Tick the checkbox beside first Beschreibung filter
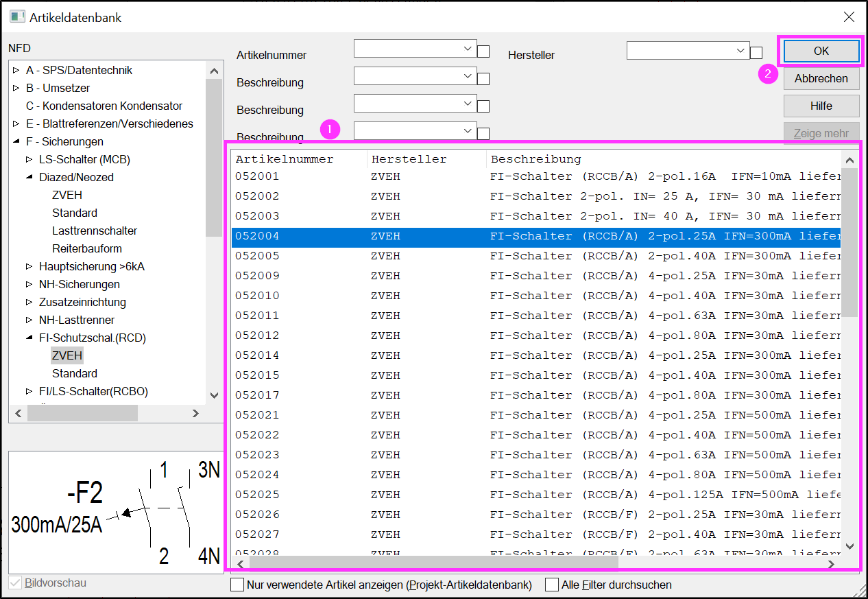 [x=483, y=79]
